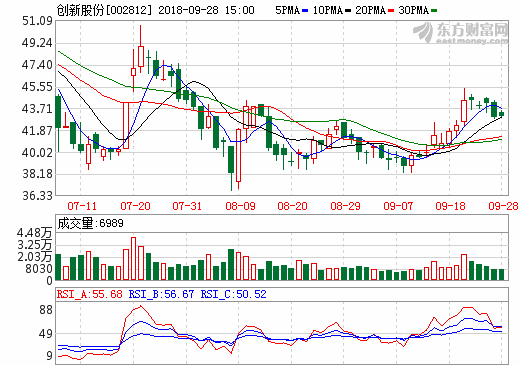The image size is (520, 365).
Task: Click the 49 RSI axis label
Action: 46,334
